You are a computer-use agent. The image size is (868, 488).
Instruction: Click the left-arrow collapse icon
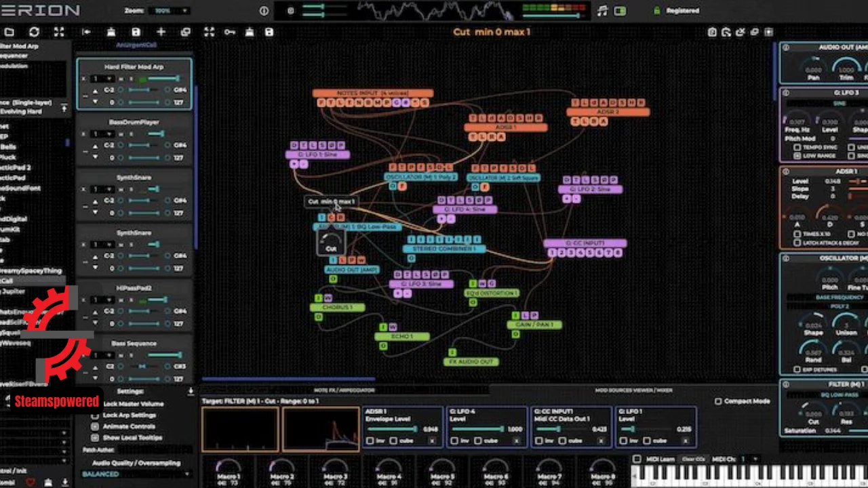pos(86,32)
